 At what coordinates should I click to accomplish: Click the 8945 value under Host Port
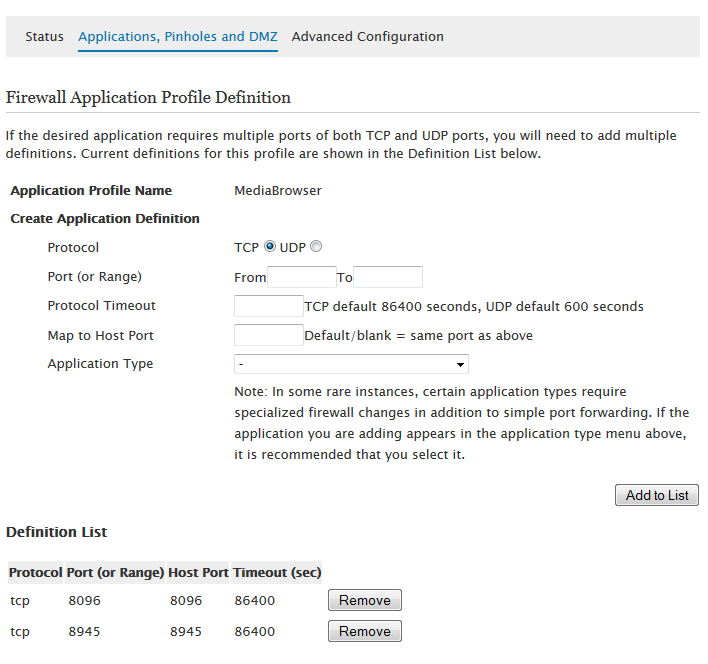[186, 631]
